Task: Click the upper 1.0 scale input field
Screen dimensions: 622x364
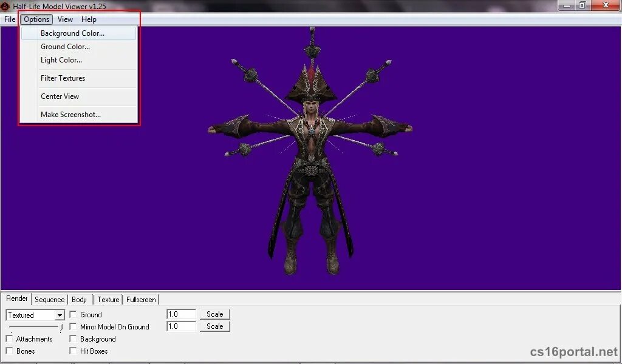Action: (181, 314)
